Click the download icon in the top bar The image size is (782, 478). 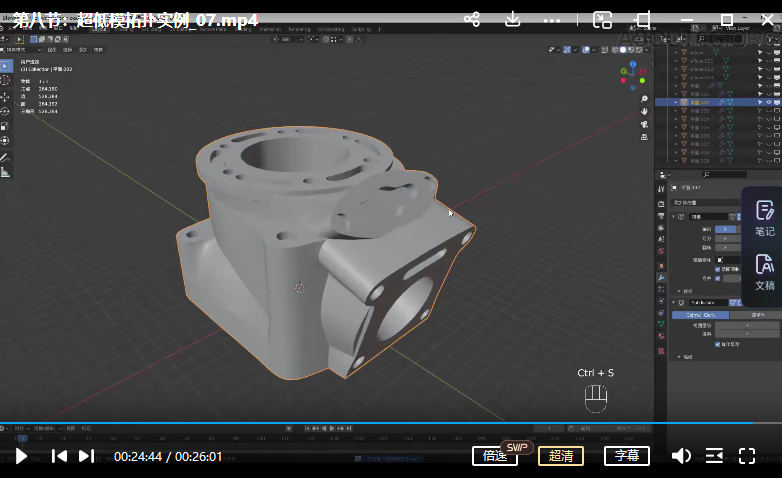pyautogui.click(x=513, y=19)
